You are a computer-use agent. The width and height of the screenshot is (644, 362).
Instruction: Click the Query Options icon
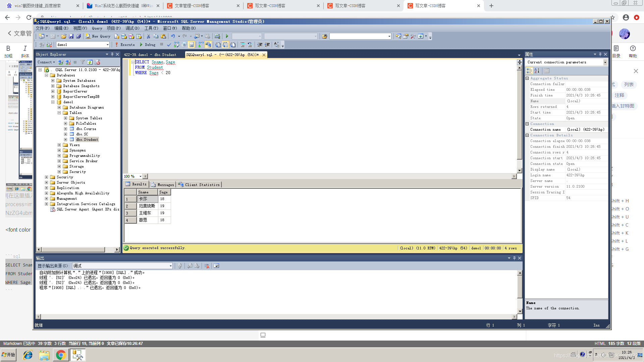pos(184,45)
